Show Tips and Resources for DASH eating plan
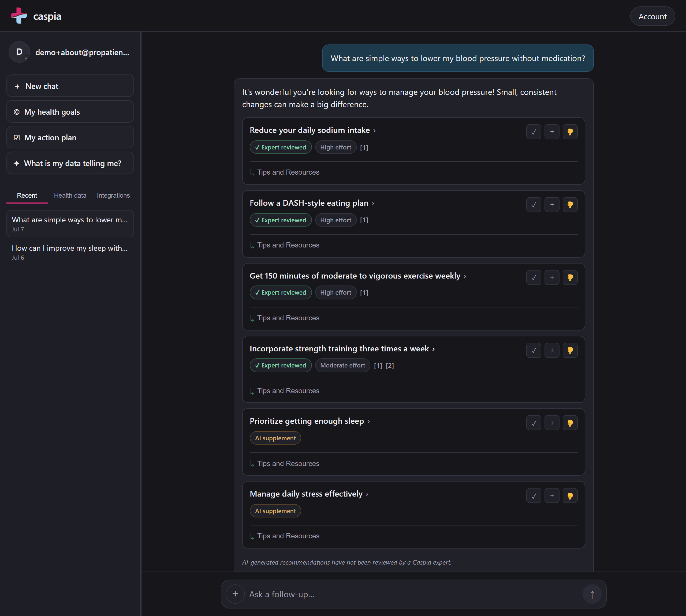 (x=285, y=245)
